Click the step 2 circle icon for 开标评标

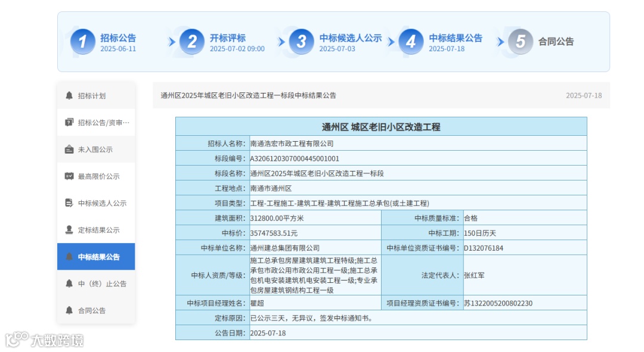pyautogui.click(x=192, y=42)
